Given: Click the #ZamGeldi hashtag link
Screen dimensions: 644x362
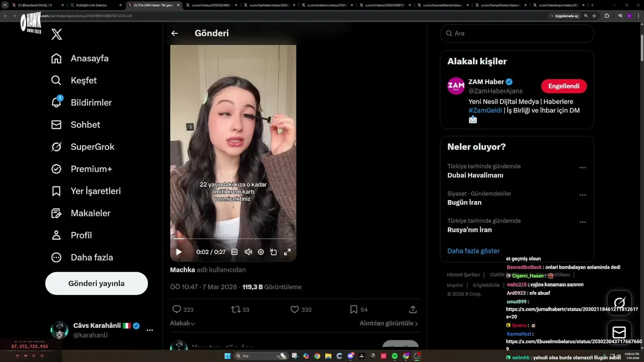Looking at the screenshot, I should [485, 111].
